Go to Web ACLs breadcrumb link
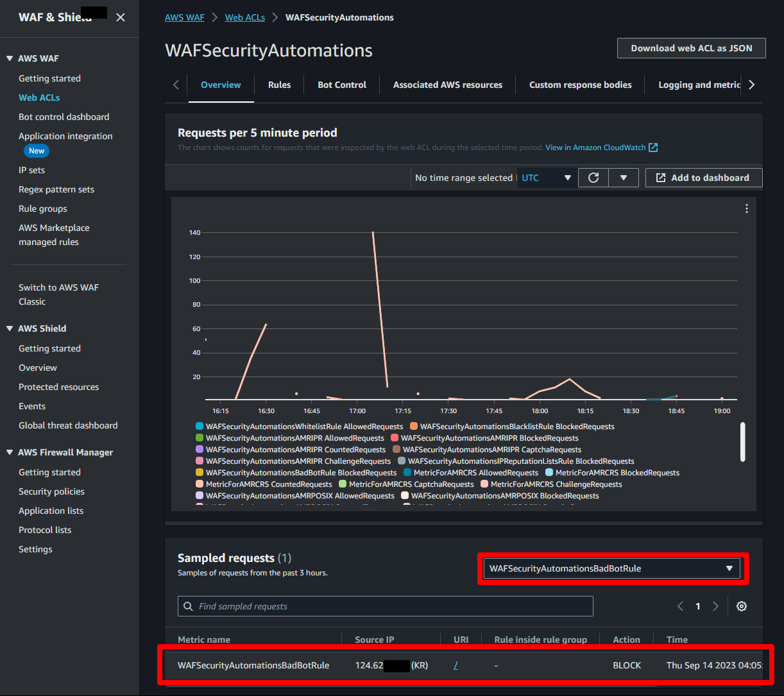The height and width of the screenshot is (696, 784). click(x=245, y=17)
